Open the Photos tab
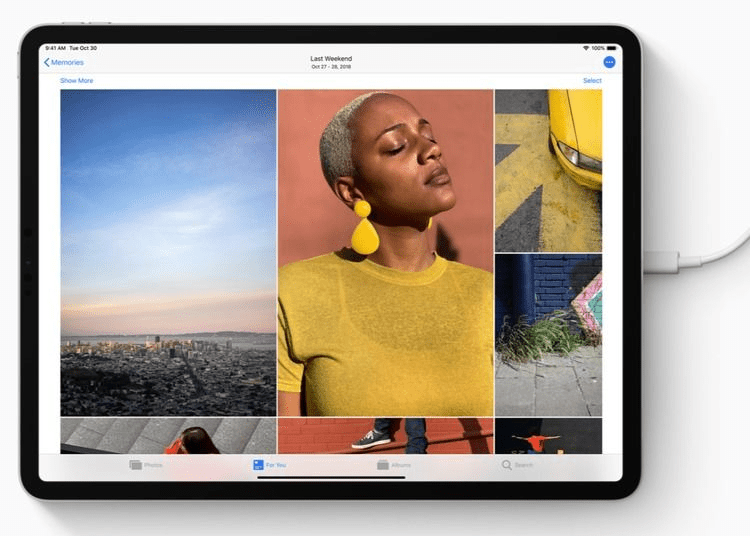The height and width of the screenshot is (536, 750). [146, 465]
